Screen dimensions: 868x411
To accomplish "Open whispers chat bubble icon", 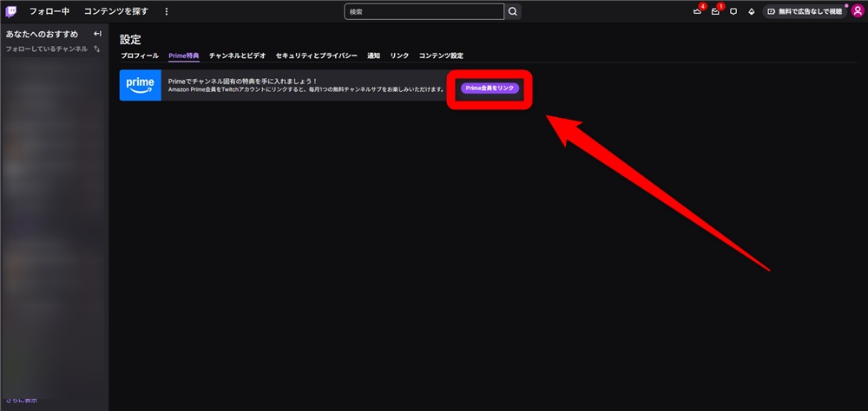I will point(733,11).
